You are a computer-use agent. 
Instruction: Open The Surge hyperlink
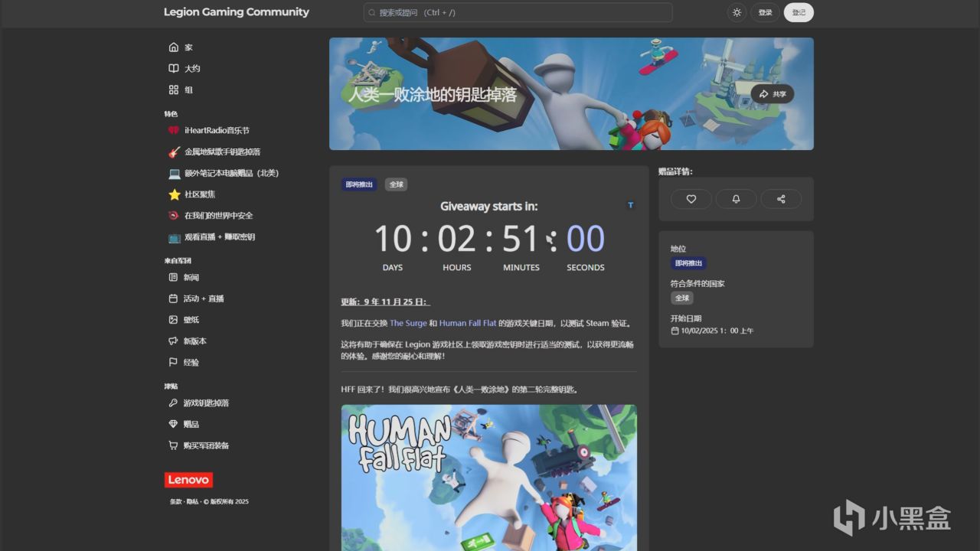pyautogui.click(x=408, y=323)
